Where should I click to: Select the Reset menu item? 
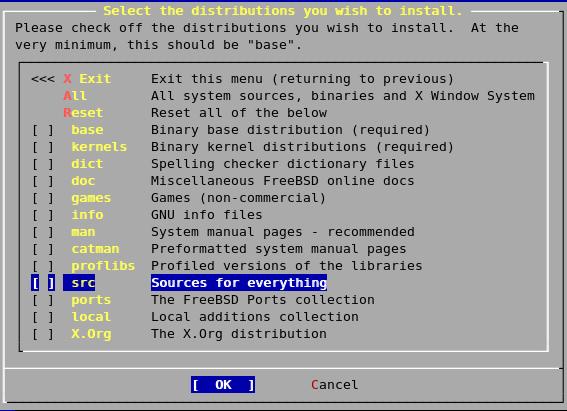[x=83, y=113]
